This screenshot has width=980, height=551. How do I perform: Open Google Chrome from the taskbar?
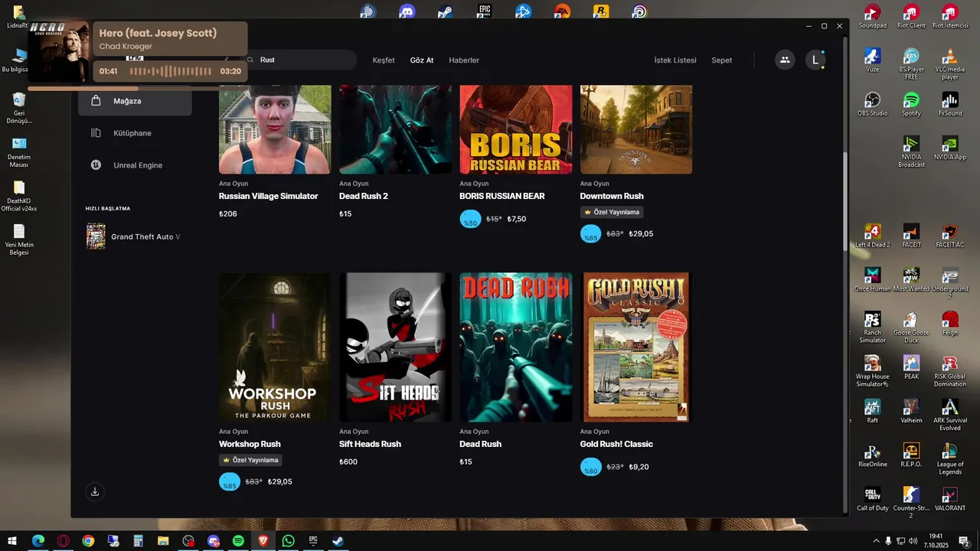[88, 540]
